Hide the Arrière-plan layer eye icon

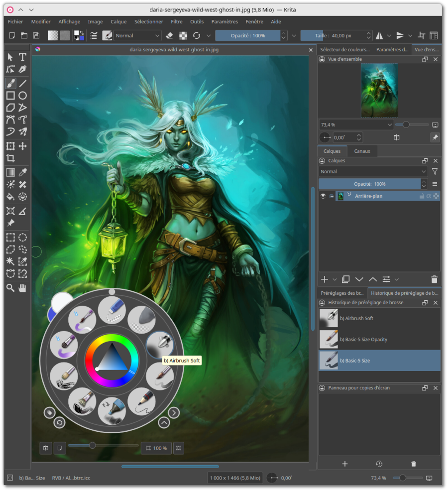(x=323, y=196)
